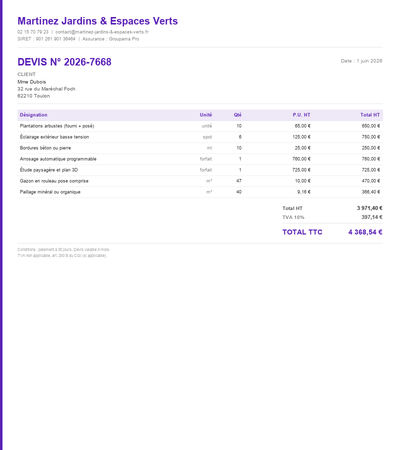This screenshot has height=450, width=400.
Task: Click the address 32 rue du Maréchal Foch
Action: coord(46,89)
